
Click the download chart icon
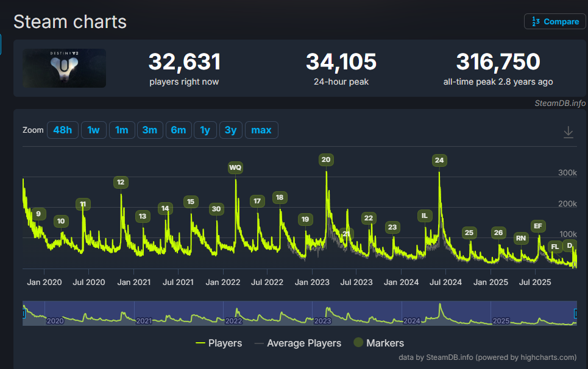[x=568, y=132]
